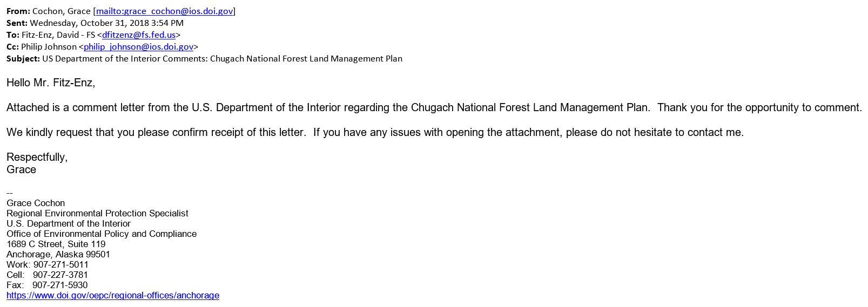The width and height of the screenshot is (868, 307).
Task: Open philip_johnson@ios.doi.gov email address link
Action: [138, 46]
